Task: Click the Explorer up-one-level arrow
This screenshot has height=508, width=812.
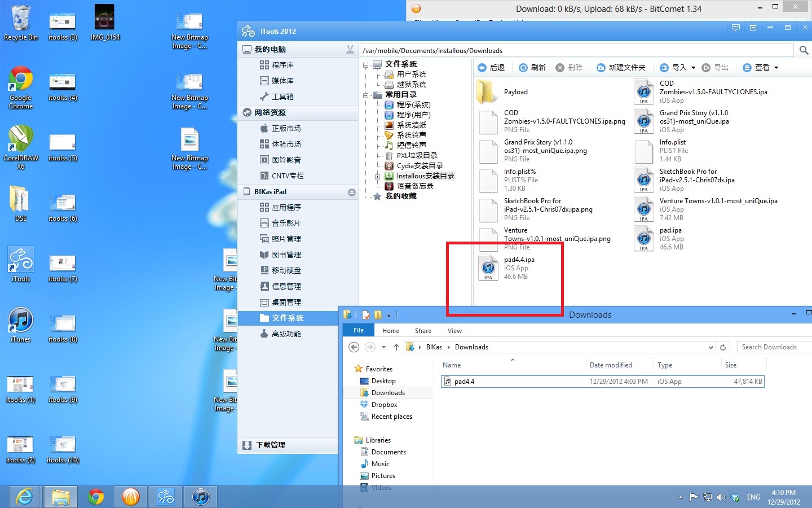Action: [x=396, y=347]
